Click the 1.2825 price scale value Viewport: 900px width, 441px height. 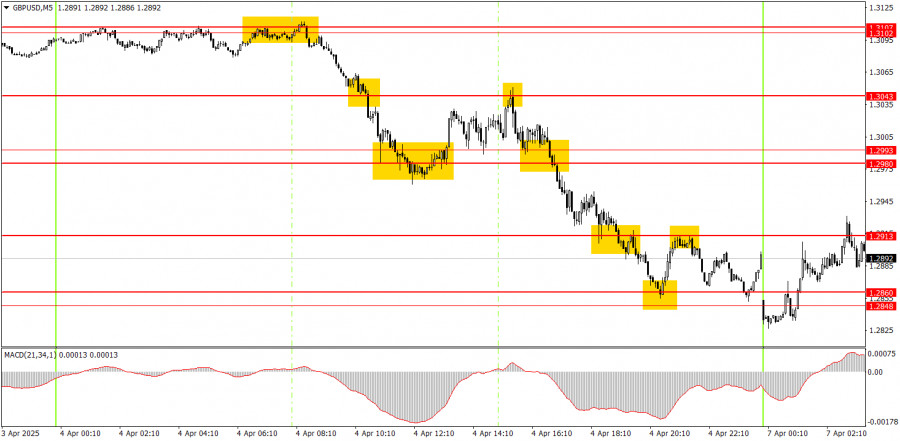882,331
